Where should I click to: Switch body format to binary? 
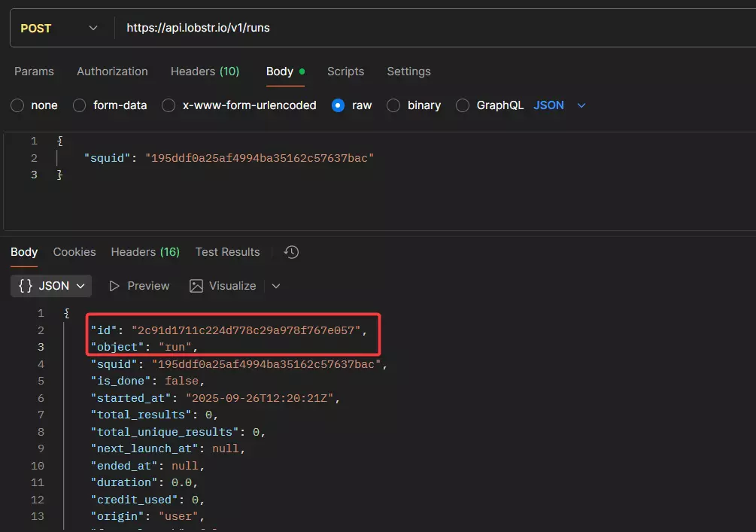[x=393, y=105]
